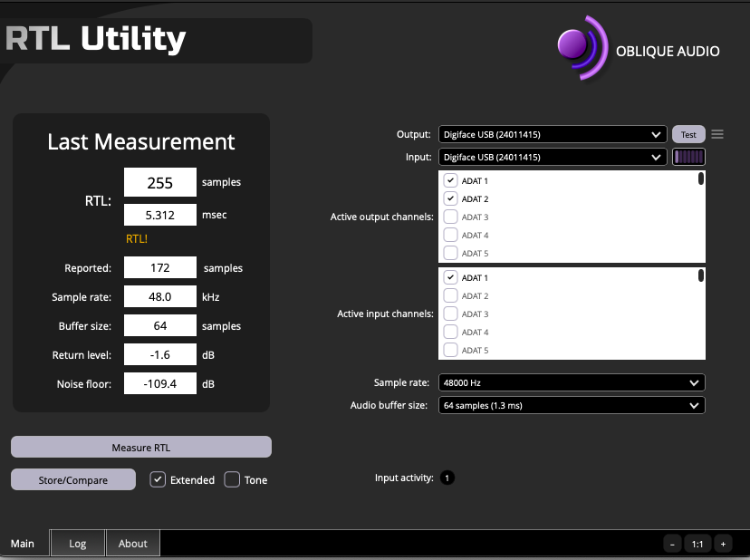Enable the Tone checkbox

232,479
